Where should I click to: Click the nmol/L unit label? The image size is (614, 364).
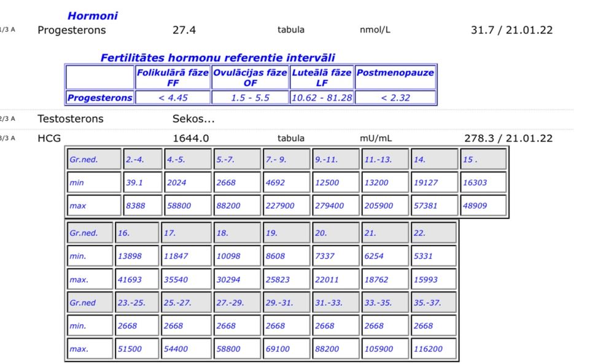375,30
